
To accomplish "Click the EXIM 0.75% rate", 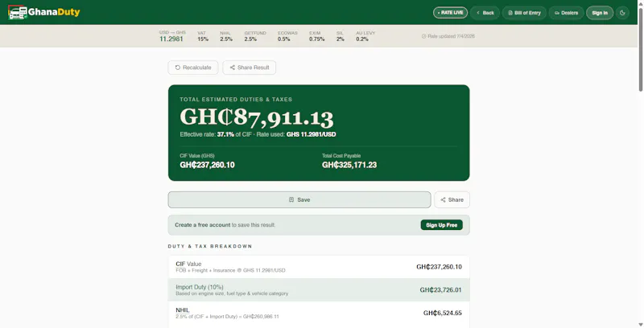I will (316, 36).
